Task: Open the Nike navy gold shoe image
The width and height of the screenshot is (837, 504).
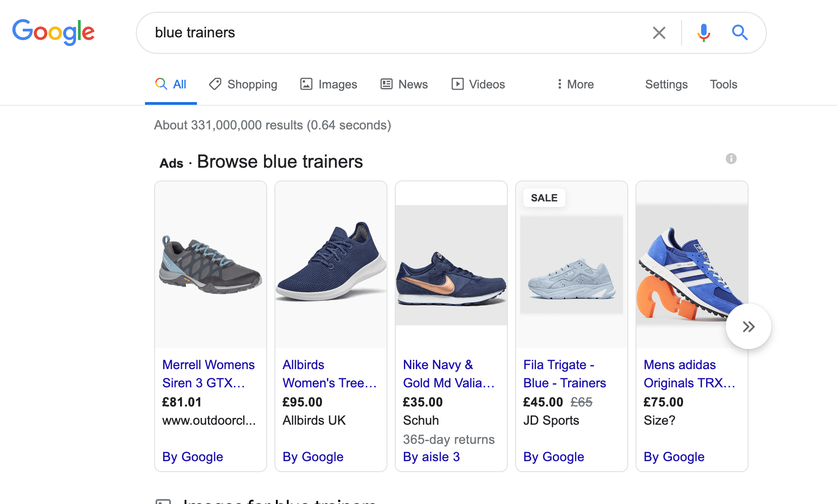Action: (x=451, y=265)
